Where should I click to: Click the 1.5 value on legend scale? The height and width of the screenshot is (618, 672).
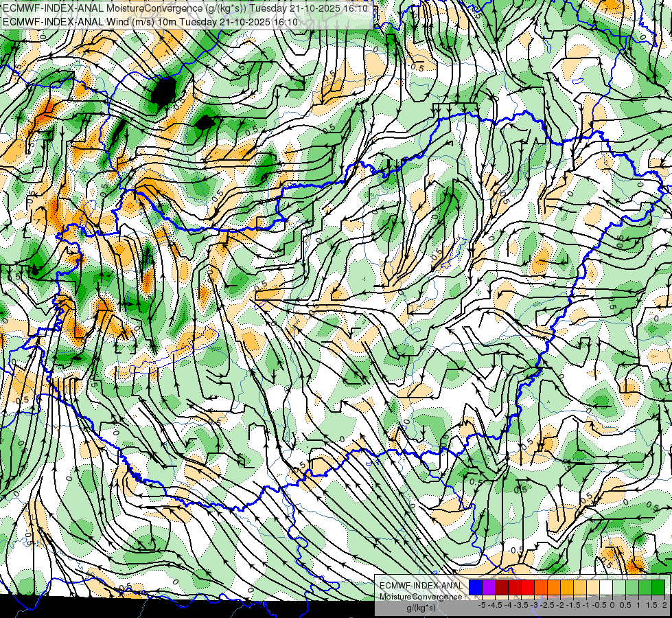(x=651, y=605)
